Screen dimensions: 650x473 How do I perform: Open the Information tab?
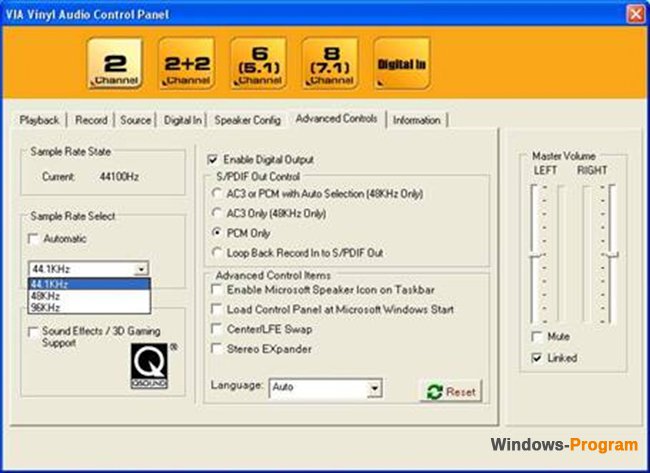click(417, 120)
